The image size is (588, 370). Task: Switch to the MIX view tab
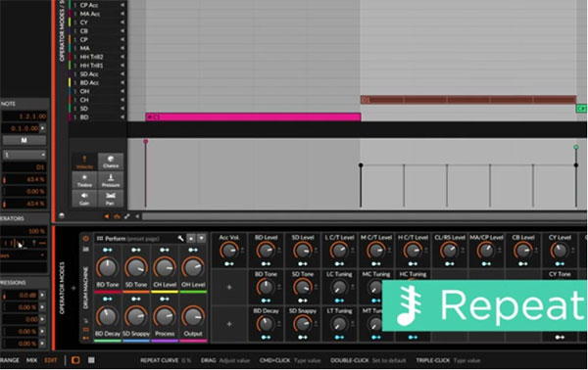point(32,360)
